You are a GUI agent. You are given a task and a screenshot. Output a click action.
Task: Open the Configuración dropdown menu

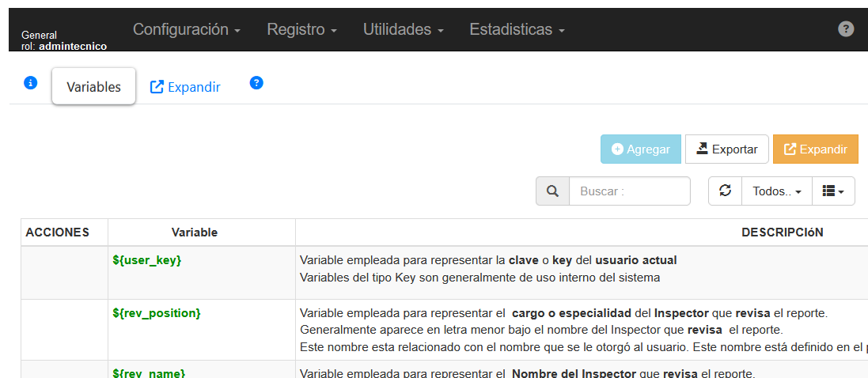pyautogui.click(x=187, y=30)
